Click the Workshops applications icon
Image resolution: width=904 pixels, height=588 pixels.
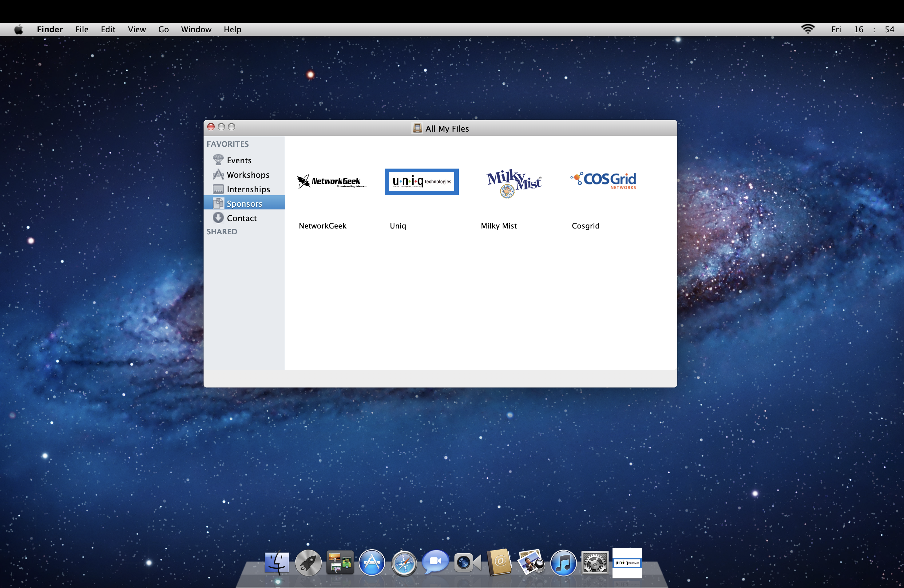[218, 174]
